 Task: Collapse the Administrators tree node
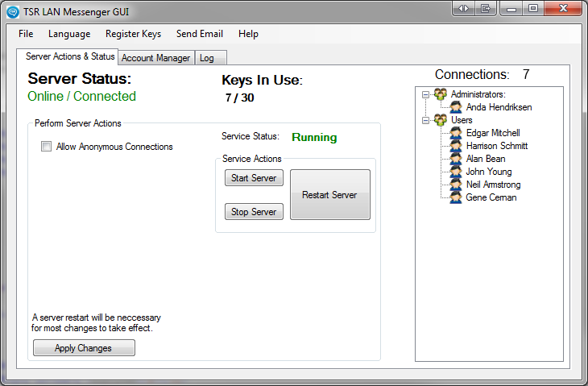pos(424,94)
